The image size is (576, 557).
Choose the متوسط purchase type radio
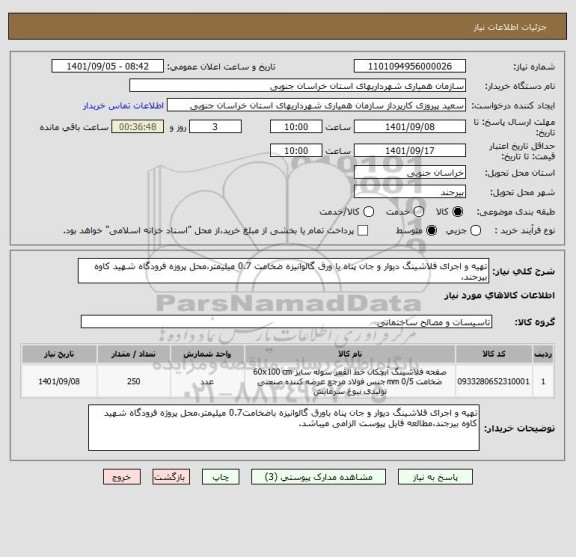431,231
